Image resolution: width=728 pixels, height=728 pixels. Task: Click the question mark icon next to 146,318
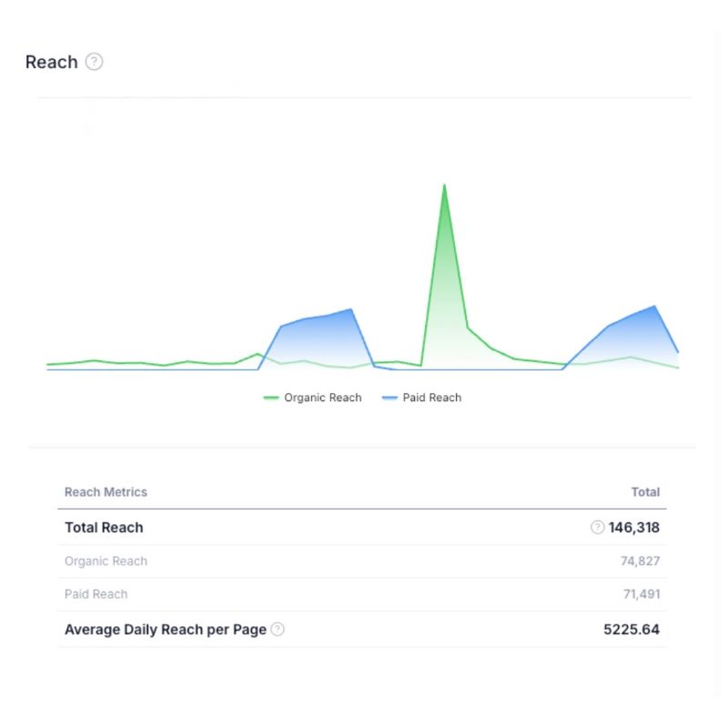(x=597, y=527)
